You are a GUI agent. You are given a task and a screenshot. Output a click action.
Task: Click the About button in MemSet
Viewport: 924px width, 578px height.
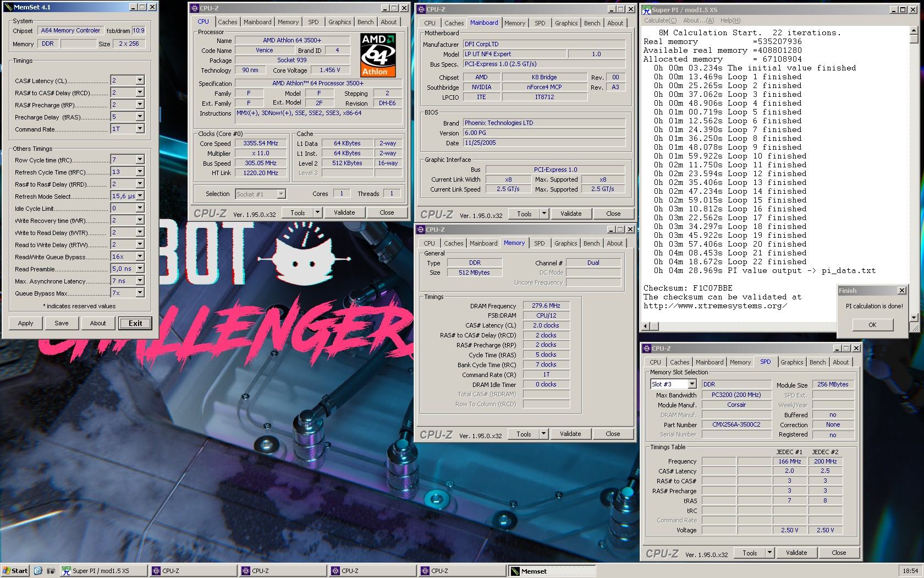click(98, 323)
